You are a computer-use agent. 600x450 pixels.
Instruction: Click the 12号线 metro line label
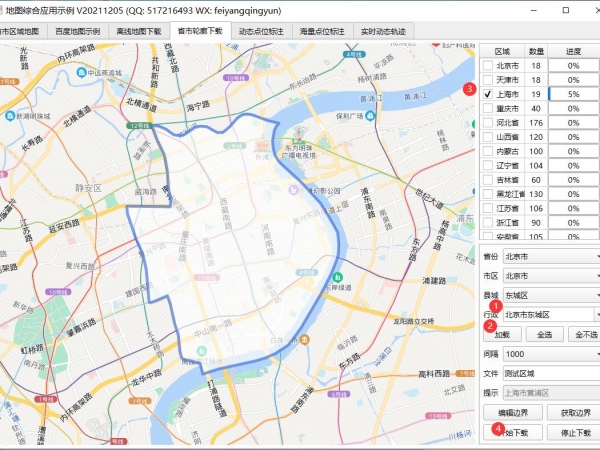pyautogui.click(x=137, y=126)
